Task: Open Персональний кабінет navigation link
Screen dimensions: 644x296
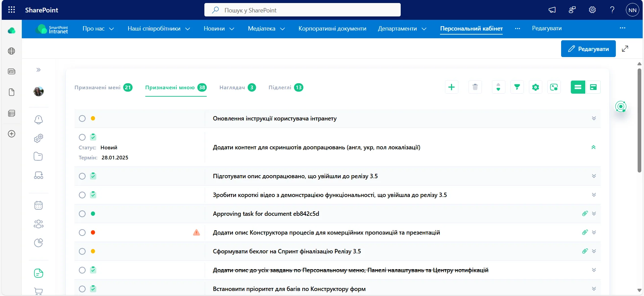Action: pos(471,29)
